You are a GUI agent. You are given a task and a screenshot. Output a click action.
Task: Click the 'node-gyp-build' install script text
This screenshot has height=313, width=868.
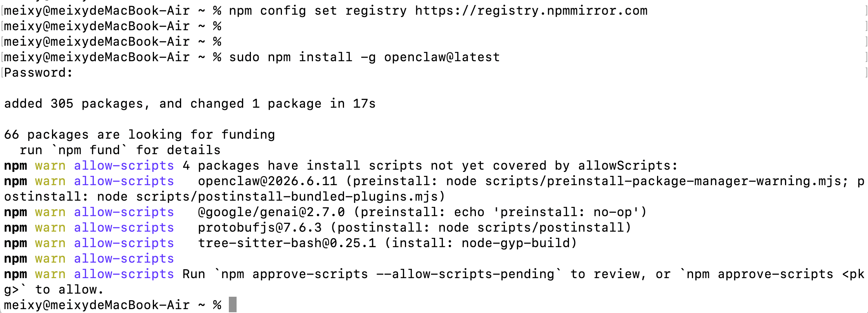tap(515, 243)
